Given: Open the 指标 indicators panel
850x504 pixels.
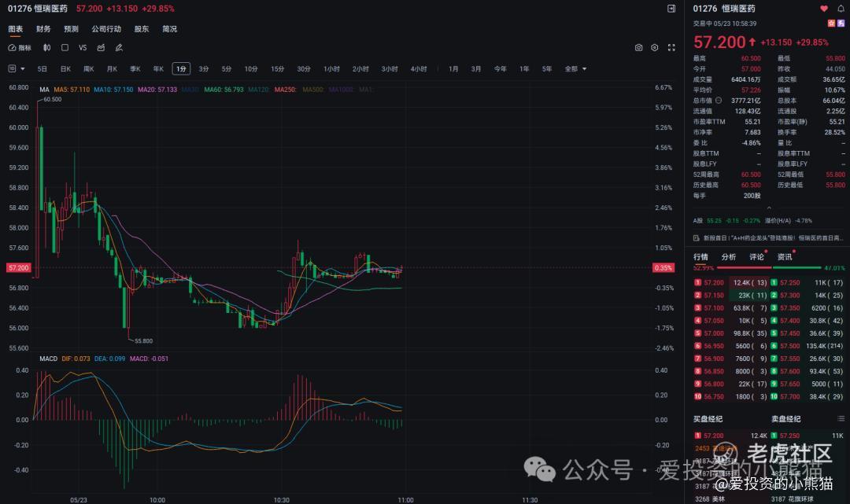Looking at the screenshot, I should tap(20, 48).
